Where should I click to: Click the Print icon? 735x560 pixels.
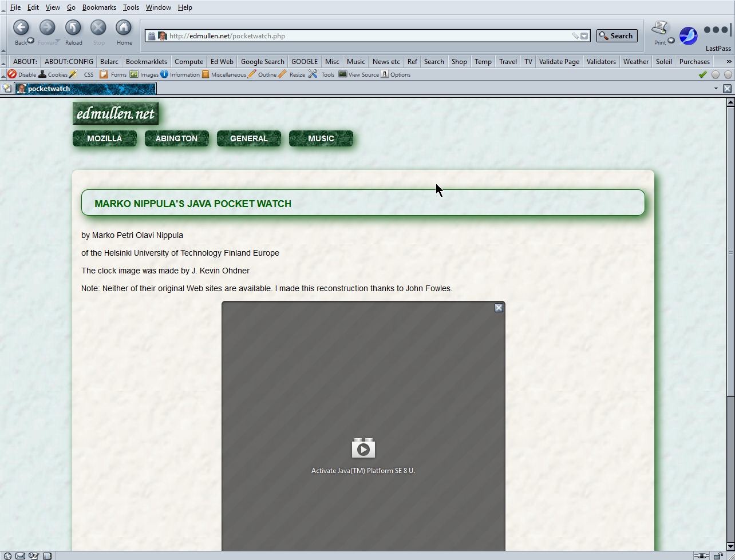tap(660, 31)
